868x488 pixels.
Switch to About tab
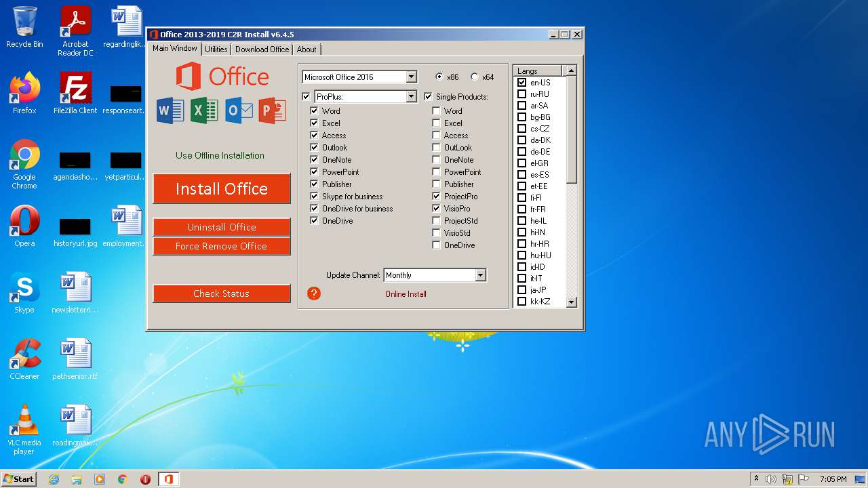click(307, 49)
